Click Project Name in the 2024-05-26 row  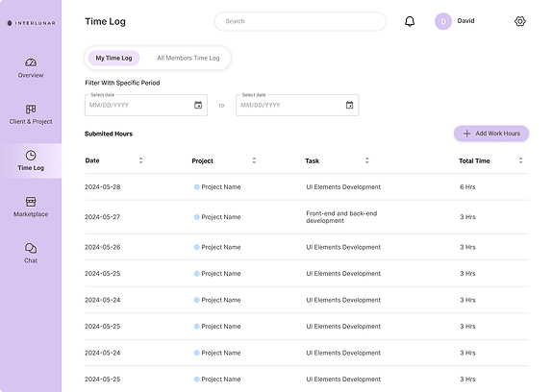point(221,247)
